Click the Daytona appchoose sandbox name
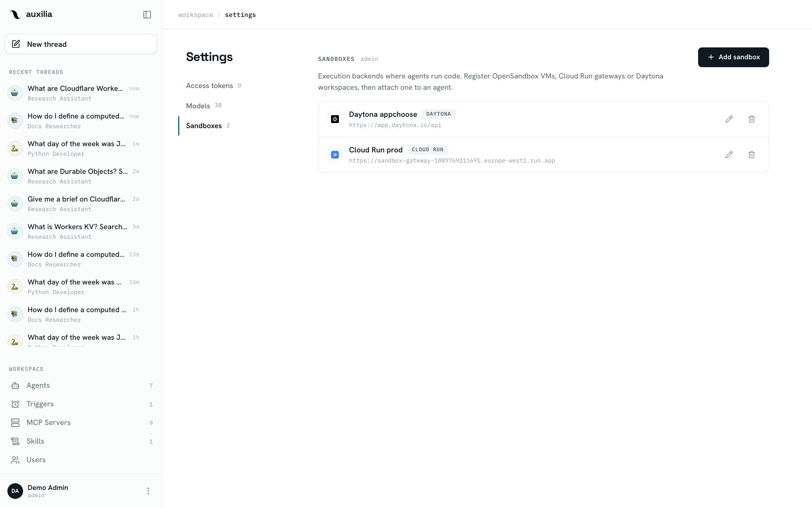This screenshot has width=812, height=508. click(383, 114)
